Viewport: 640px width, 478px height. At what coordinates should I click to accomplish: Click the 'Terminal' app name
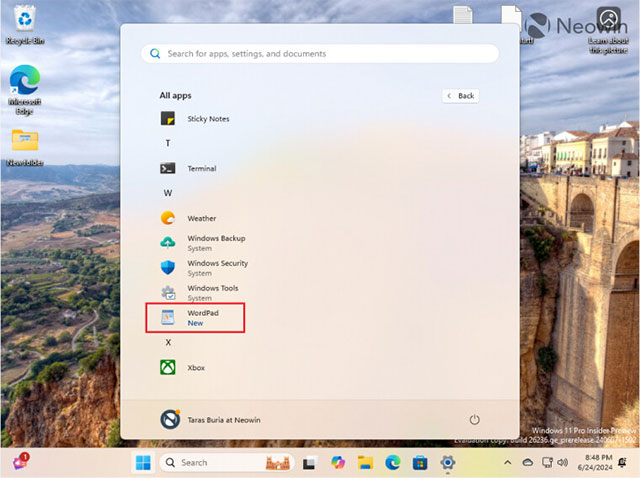tap(202, 168)
